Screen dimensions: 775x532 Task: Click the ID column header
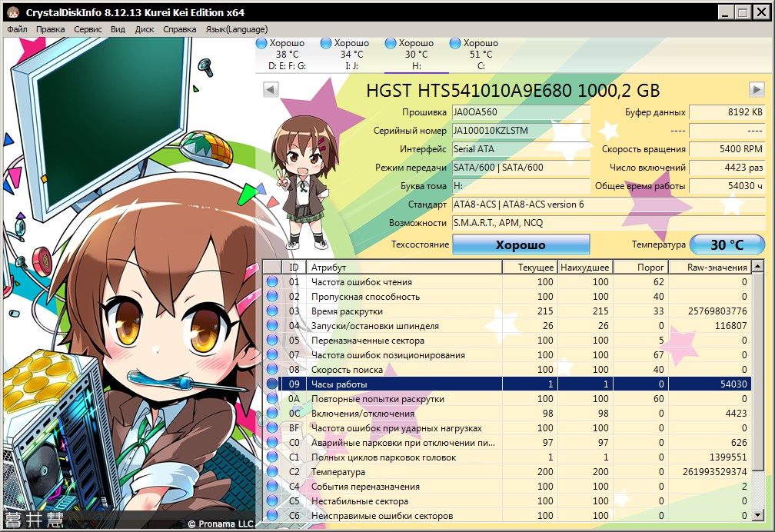click(294, 268)
